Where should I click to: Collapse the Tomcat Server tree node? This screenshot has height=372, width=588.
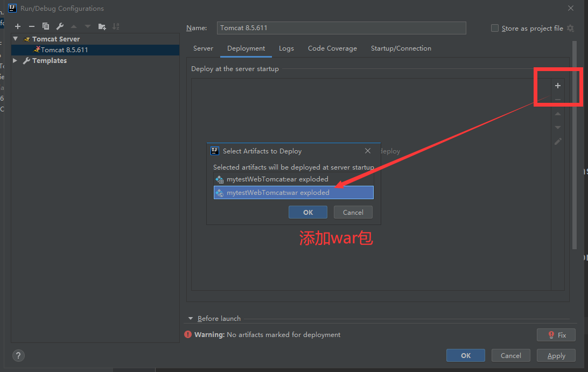tap(16, 39)
